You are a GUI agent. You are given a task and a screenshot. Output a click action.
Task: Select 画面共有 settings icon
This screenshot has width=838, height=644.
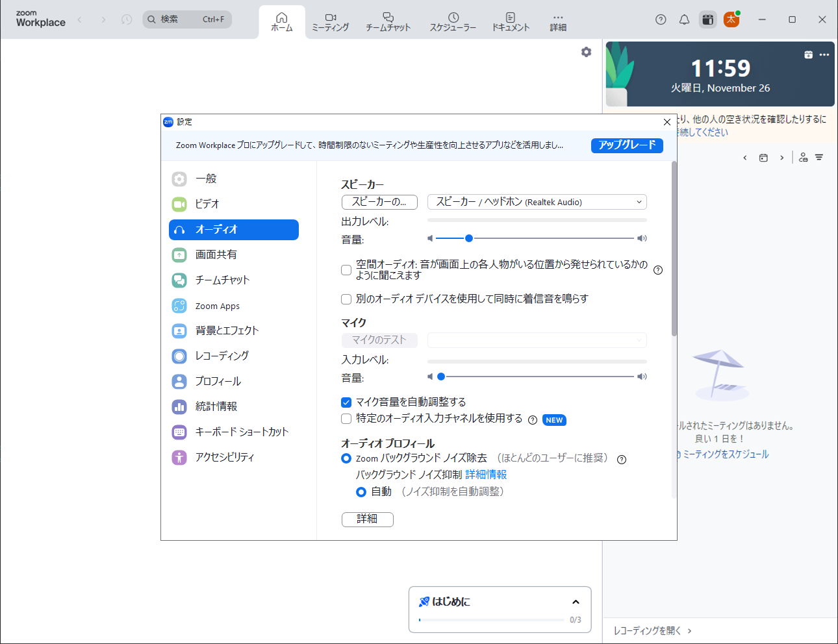click(179, 255)
